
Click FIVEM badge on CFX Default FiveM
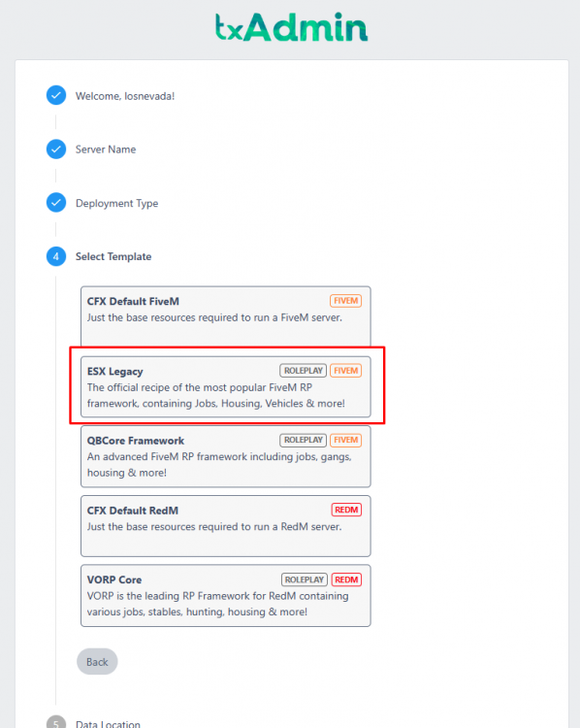point(345,301)
